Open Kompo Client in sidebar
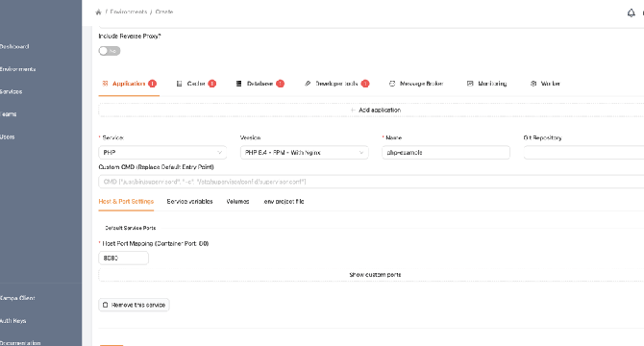 coord(17,298)
